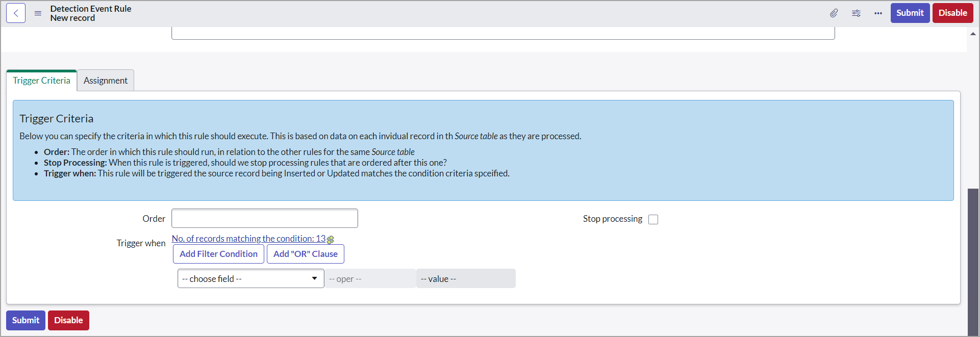Click the Order input field
Screen dimensions: 980x337
coord(264,218)
